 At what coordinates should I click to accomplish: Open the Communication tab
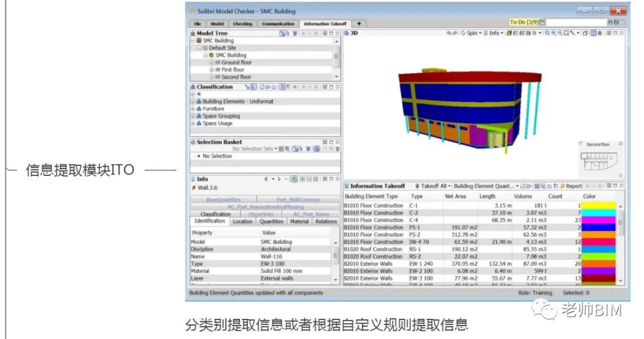click(x=278, y=24)
